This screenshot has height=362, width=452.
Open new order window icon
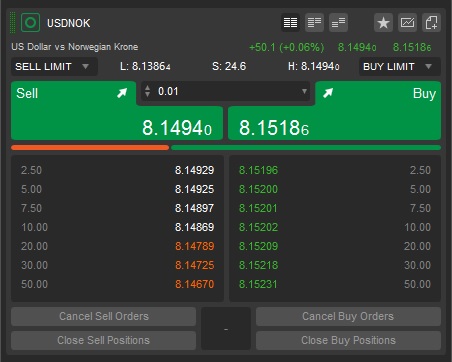pos(431,23)
